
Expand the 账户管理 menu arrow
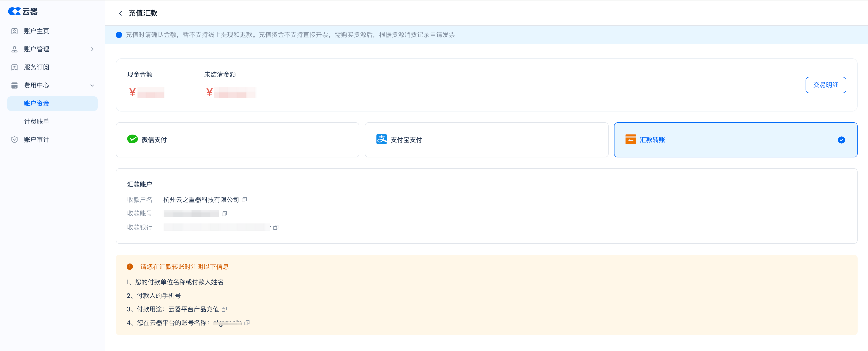tap(92, 49)
